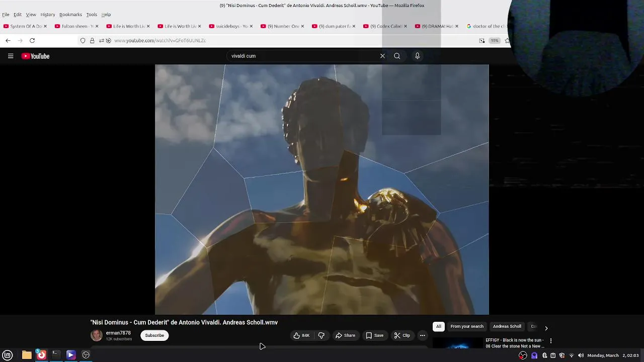Open the Linux Mint start menu
The height and width of the screenshot is (362, 644).
coord(8,355)
